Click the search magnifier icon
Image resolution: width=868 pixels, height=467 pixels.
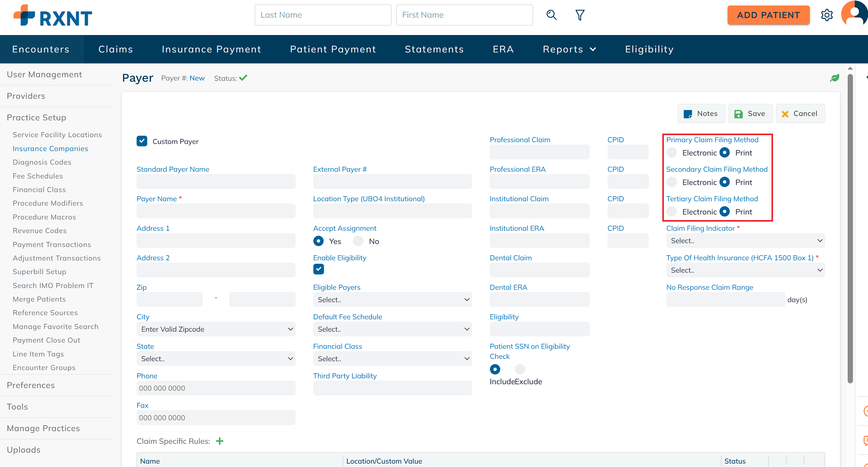[551, 15]
